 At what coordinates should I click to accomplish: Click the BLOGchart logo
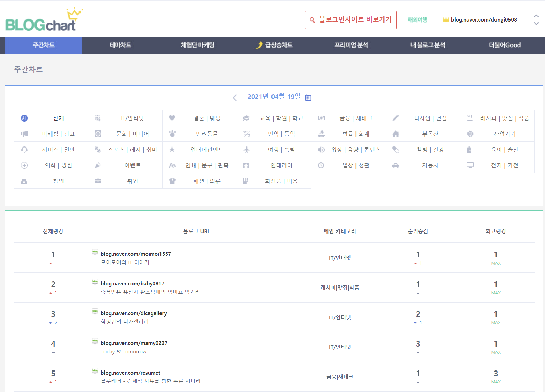click(x=44, y=20)
